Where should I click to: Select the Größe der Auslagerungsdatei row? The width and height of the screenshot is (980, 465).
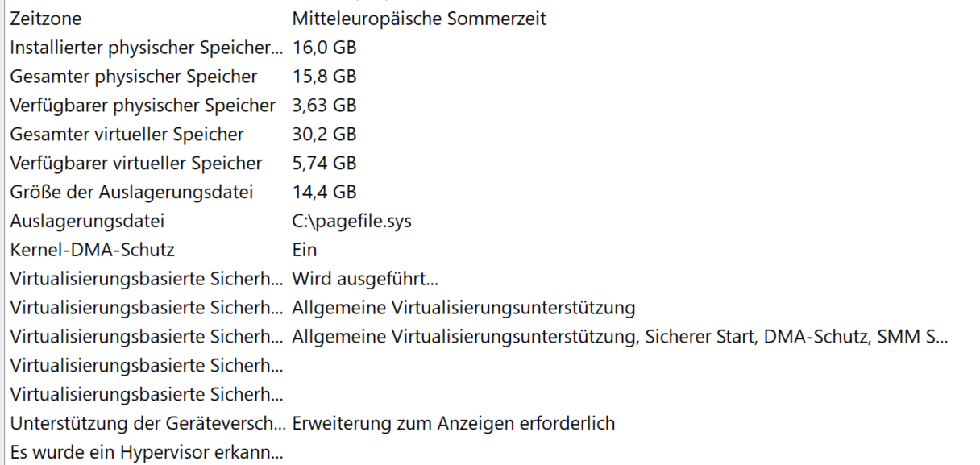point(490,193)
